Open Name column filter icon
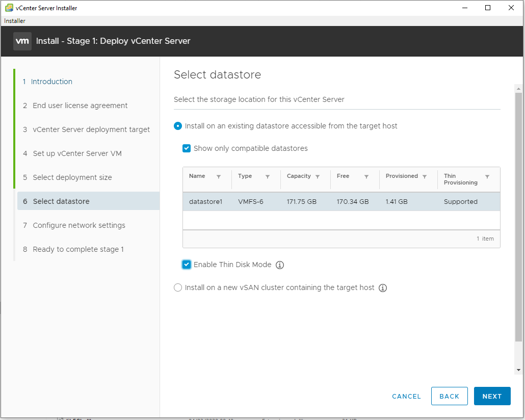 pyautogui.click(x=219, y=176)
